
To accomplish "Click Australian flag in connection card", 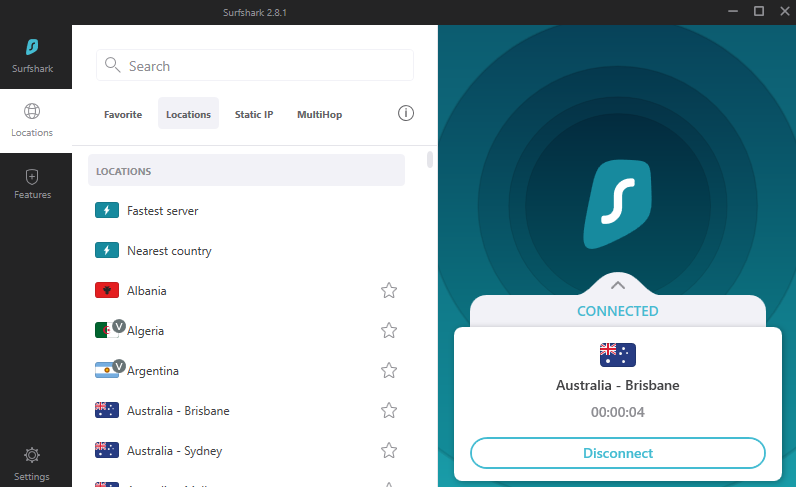I will pos(617,354).
